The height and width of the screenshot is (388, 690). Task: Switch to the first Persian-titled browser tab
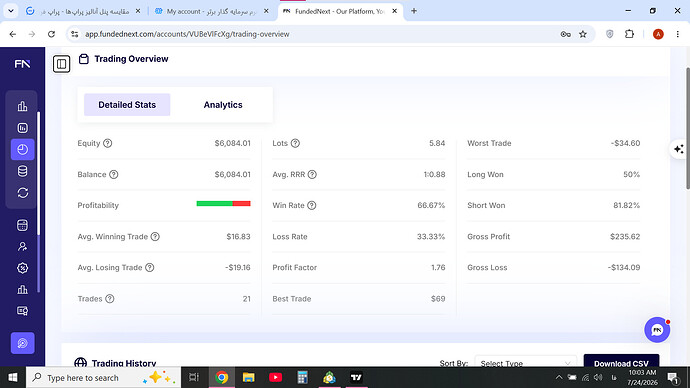tap(84, 11)
